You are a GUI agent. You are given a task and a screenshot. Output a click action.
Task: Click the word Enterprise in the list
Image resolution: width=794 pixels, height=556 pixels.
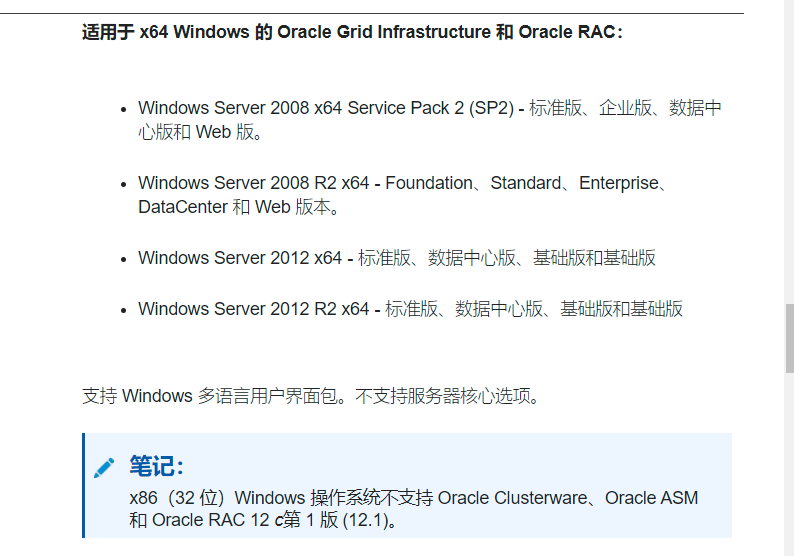(x=619, y=183)
